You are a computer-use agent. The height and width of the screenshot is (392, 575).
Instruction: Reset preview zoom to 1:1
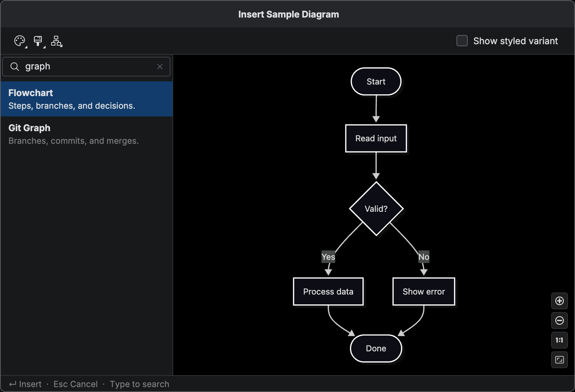point(560,340)
